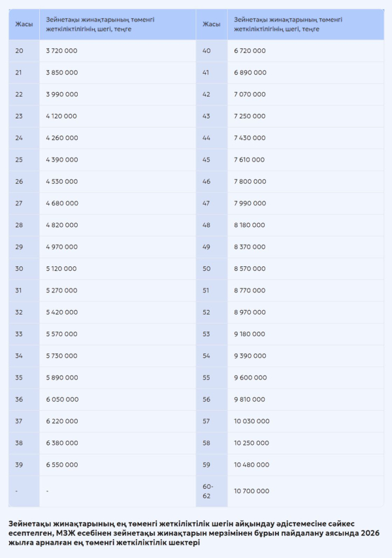The image size is (392, 558).
Task: Click the right "Жасы" column header
Action: pos(211,24)
